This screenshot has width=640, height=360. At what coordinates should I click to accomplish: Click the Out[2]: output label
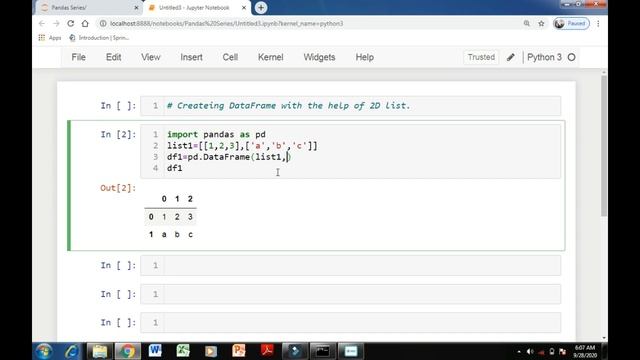coord(118,188)
